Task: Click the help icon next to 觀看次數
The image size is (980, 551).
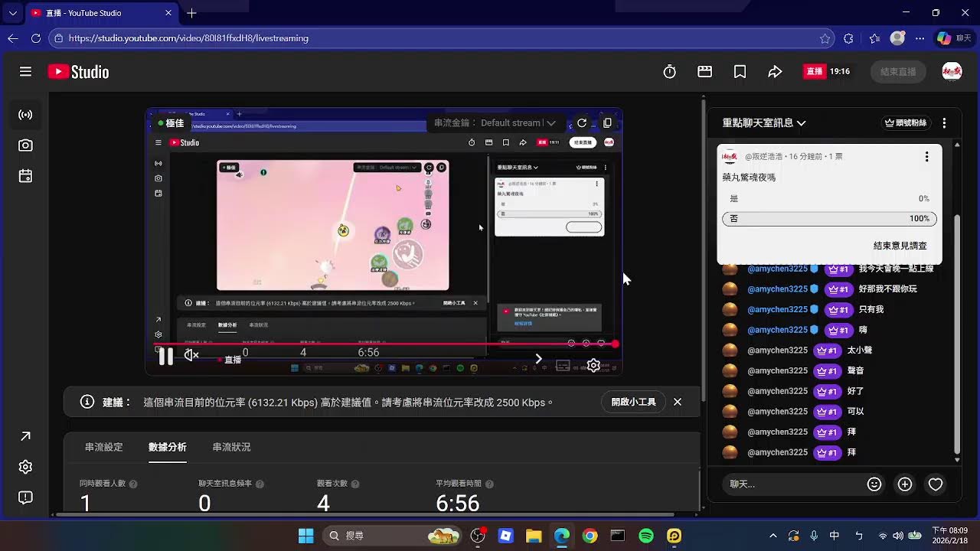Action: (x=355, y=484)
